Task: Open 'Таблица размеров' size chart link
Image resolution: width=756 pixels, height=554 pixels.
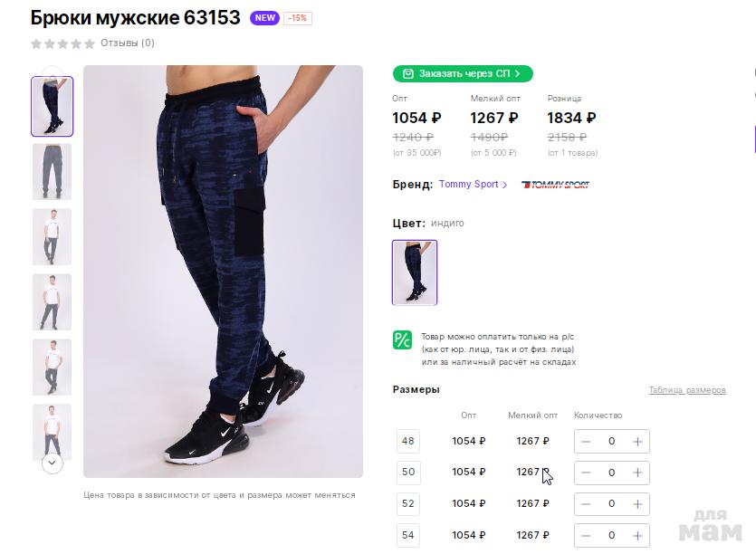Action: click(687, 390)
